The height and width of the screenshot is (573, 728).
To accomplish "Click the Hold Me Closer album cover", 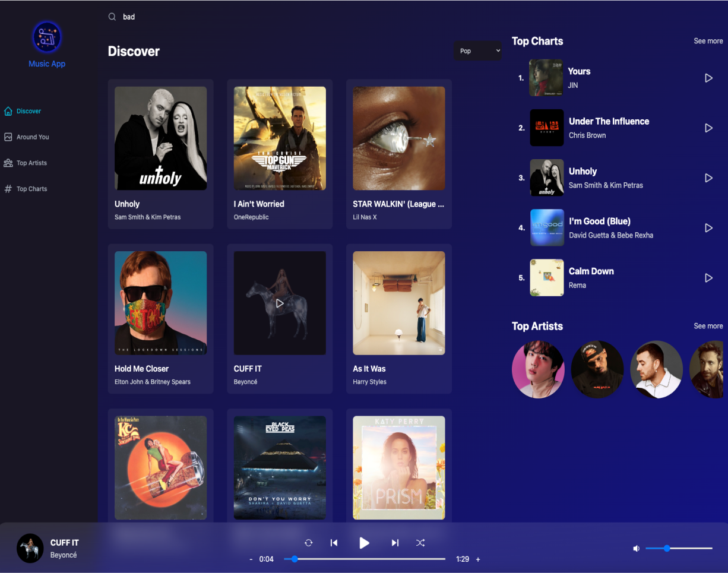I will click(x=161, y=303).
